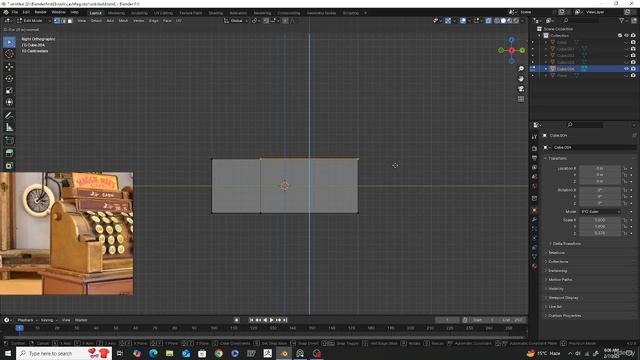Select the Transform tool
The image size is (640, 360).
(x=9, y=102)
